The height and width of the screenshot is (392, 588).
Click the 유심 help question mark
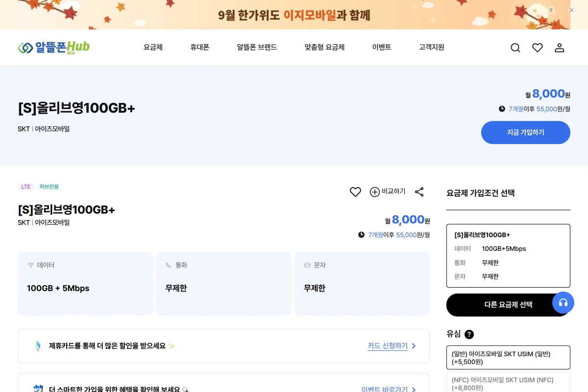click(x=469, y=334)
